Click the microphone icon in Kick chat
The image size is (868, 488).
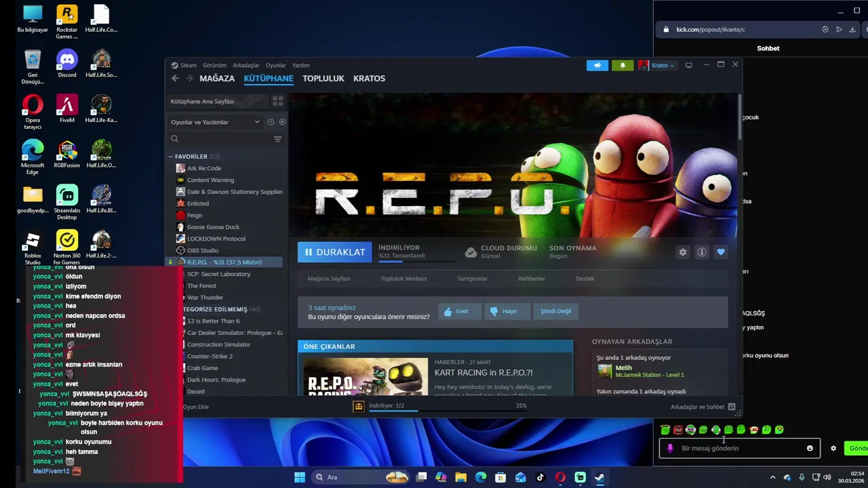(x=670, y=448)
